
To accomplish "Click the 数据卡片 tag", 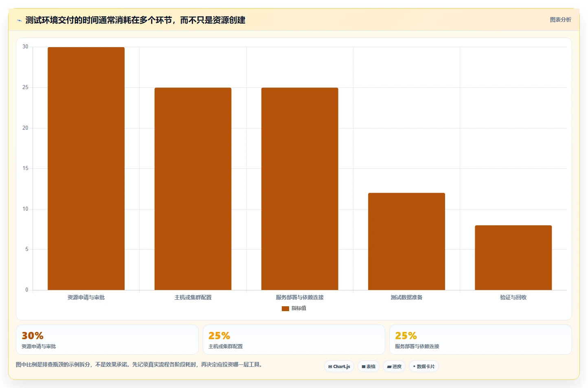I will tap(424, 366).
